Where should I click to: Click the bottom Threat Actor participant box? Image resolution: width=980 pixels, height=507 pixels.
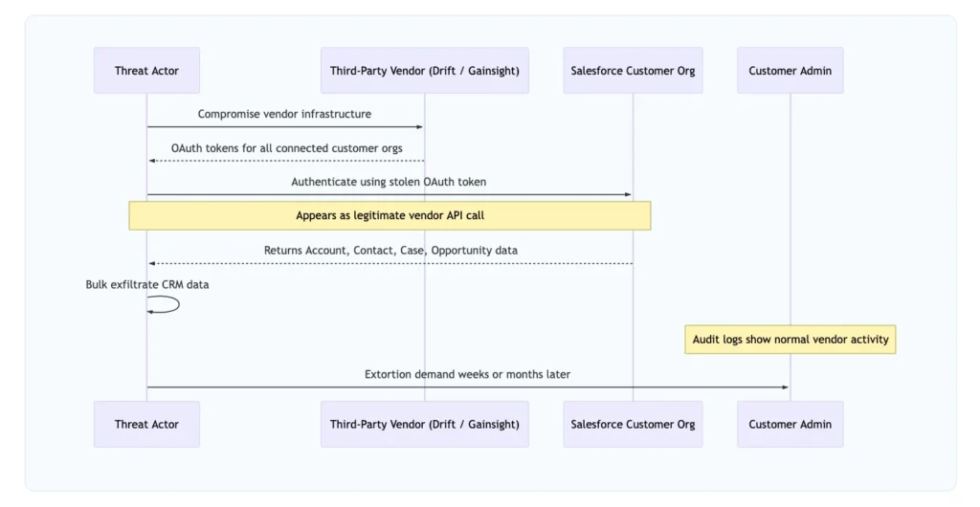(x=146, y=424)
